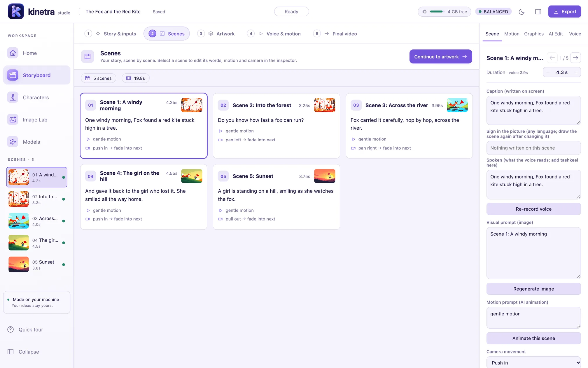Image resolution: width=588 pixels, height=368 pixels.
Task: Switch to Voice inspector tab
Action: coord(575,34)
